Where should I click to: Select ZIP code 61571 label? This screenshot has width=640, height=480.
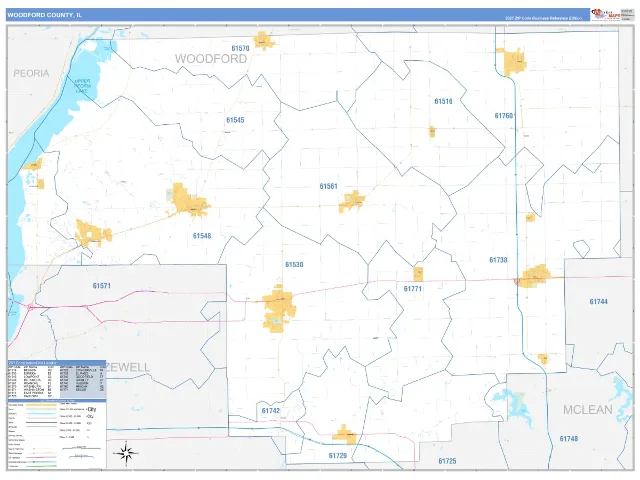pyautogui.click(x=102, y=286)
